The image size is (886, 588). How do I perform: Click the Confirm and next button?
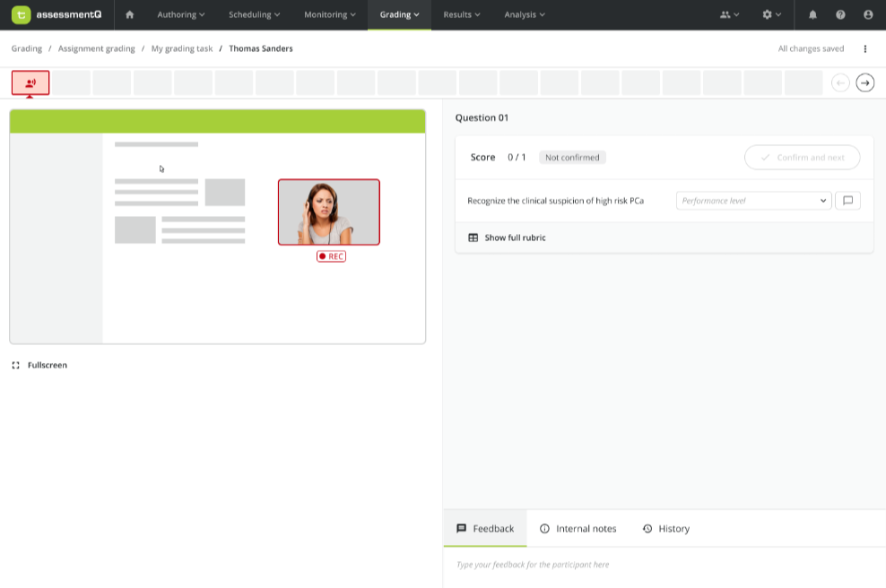[802, 158]
